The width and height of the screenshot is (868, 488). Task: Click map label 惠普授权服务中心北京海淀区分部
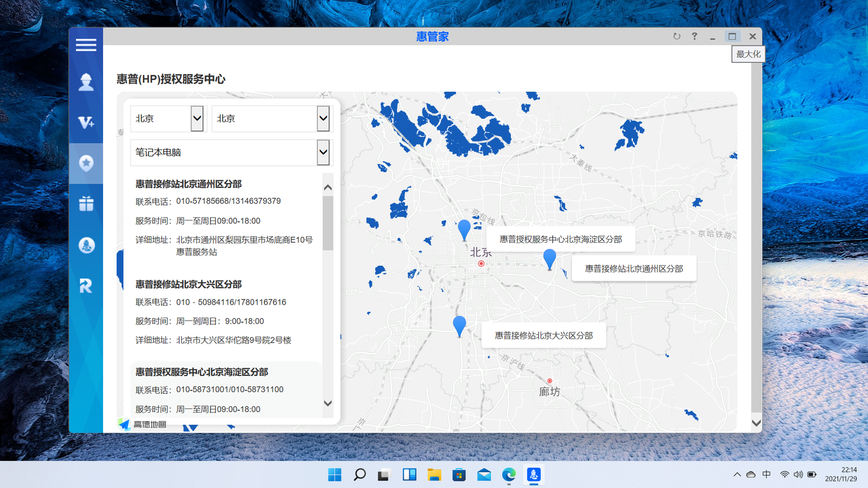pos(561,239)
